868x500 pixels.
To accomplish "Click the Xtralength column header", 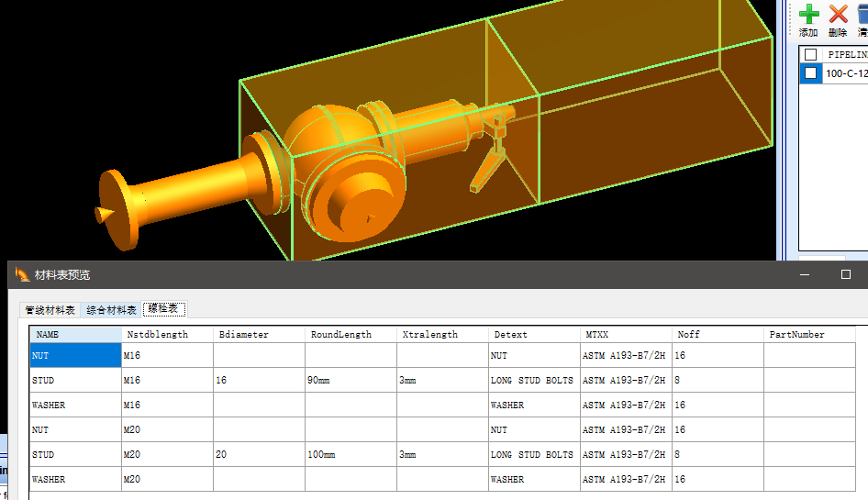I will pyautogui.click(x=443, y=335).
